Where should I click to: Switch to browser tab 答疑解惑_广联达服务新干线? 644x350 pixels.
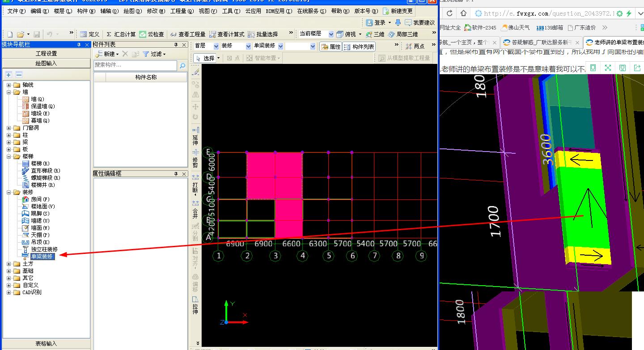click(541, 42)
